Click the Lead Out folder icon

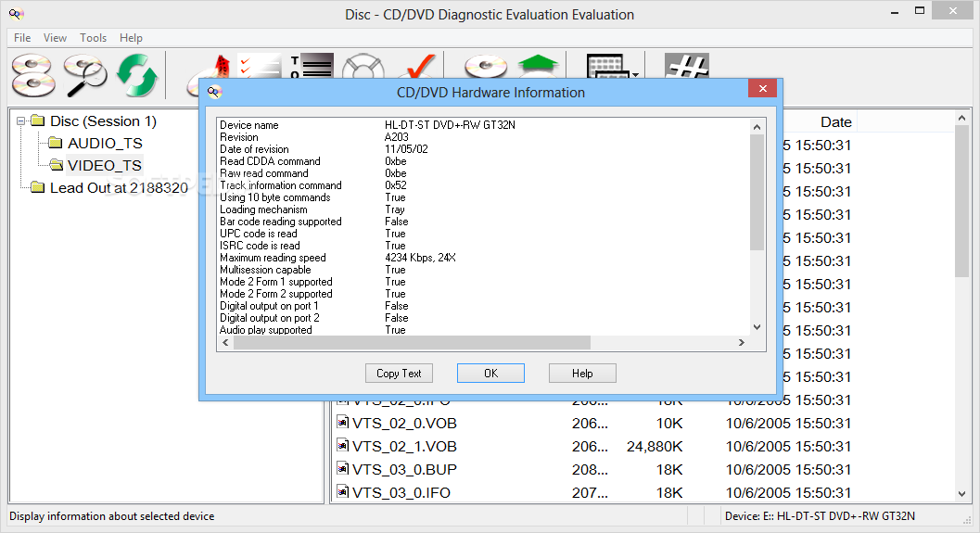(x=37, y=187)
